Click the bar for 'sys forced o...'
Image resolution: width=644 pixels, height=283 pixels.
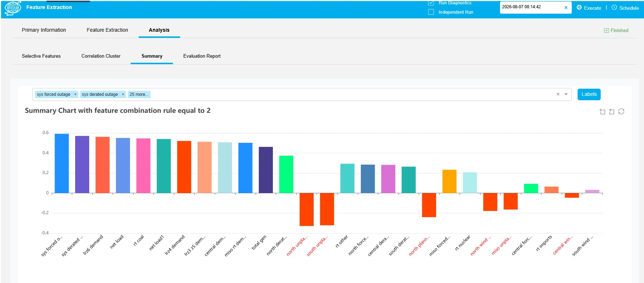tap(62, 163)
